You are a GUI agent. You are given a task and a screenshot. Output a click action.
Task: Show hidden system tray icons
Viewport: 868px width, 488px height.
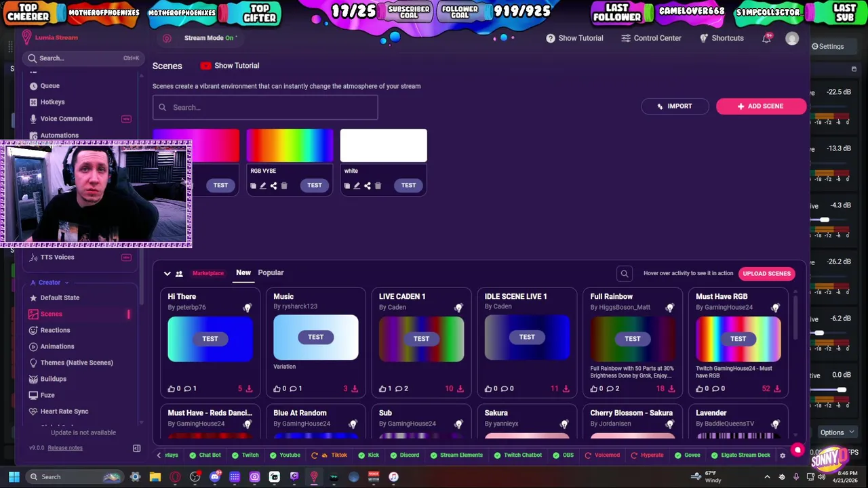tap(767, 477)
